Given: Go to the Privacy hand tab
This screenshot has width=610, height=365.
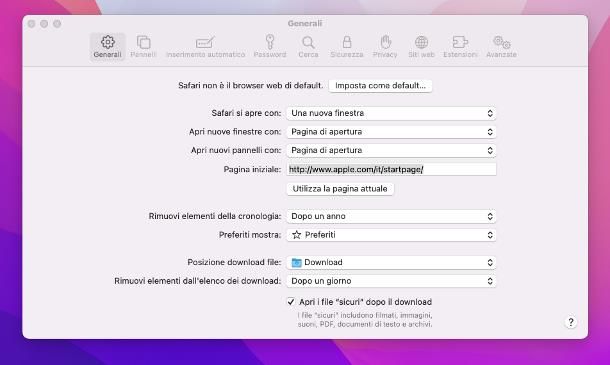Looking at the screenshot, I should [385, 47].
